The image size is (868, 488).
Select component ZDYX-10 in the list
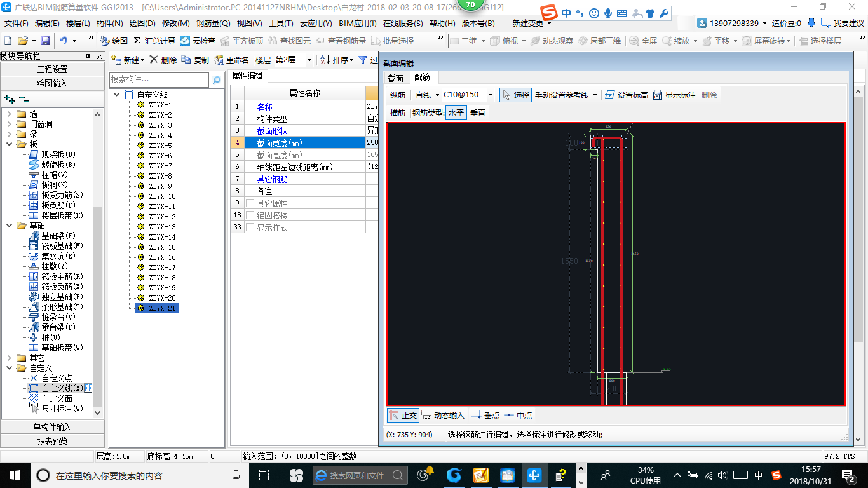pyautogui.click(x=162, y=196)
